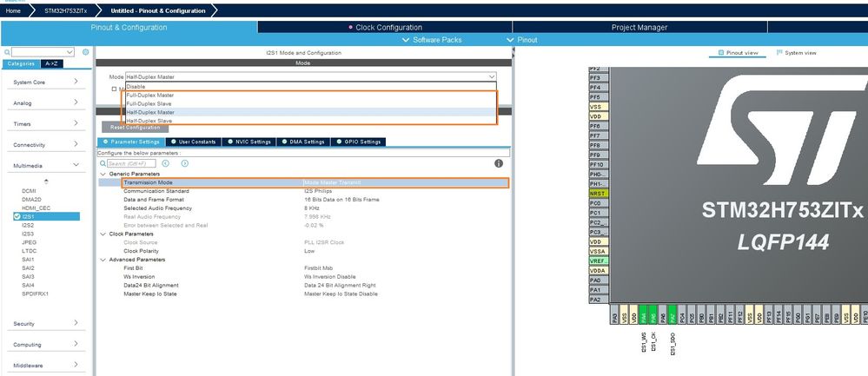The image size is (868, 376).
Task: Switch to Pinout view
Action: [x=738, y=52]
